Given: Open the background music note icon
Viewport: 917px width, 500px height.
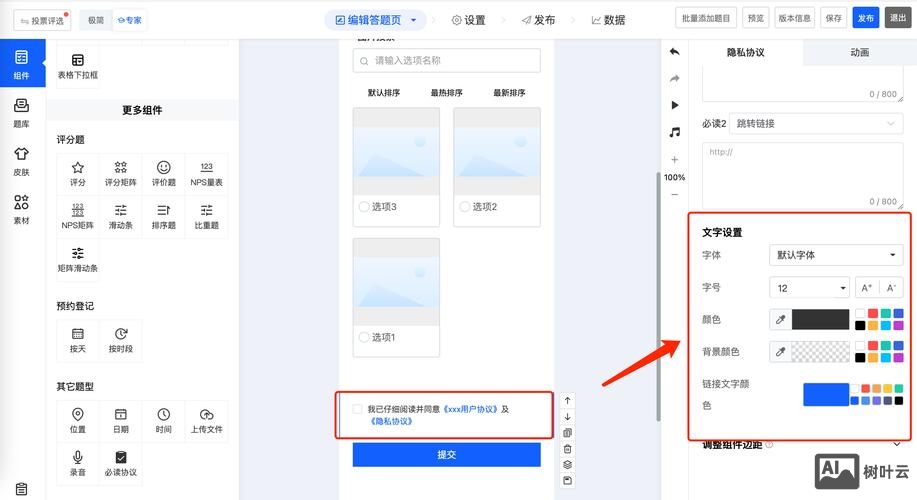Looking at the screenshot, I should 674,132.
